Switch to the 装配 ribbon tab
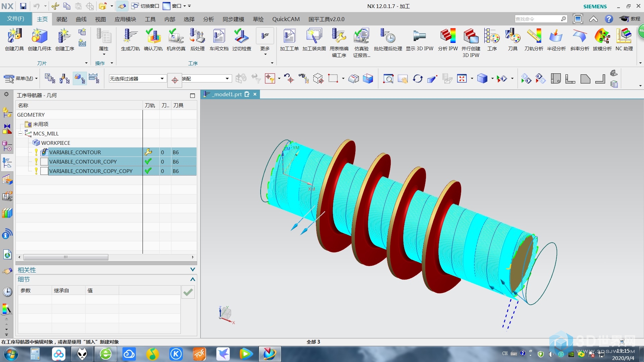 pyautogui.click(x=62, y=19)
